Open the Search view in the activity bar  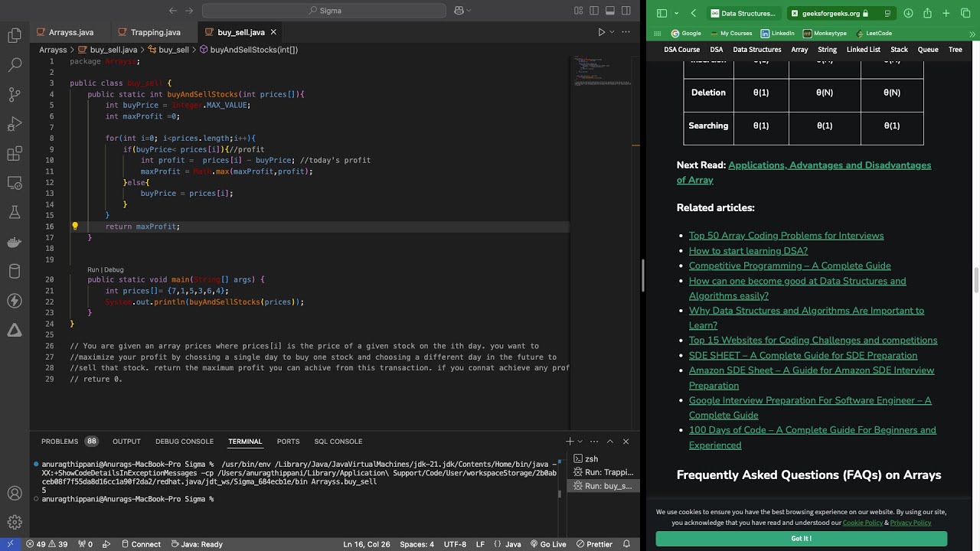tap(15, 65)
